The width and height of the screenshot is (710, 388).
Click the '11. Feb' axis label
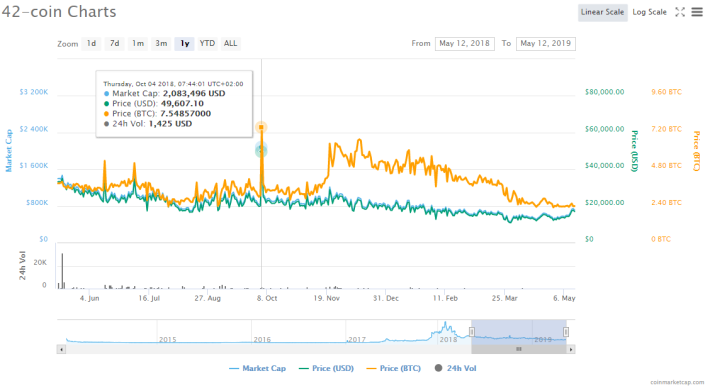(x=446, y=298)
